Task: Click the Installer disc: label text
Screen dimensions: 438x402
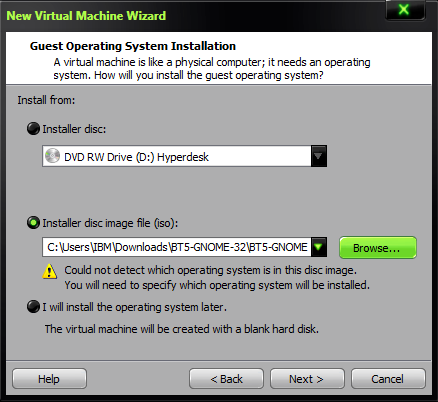Action: point(74,129)
